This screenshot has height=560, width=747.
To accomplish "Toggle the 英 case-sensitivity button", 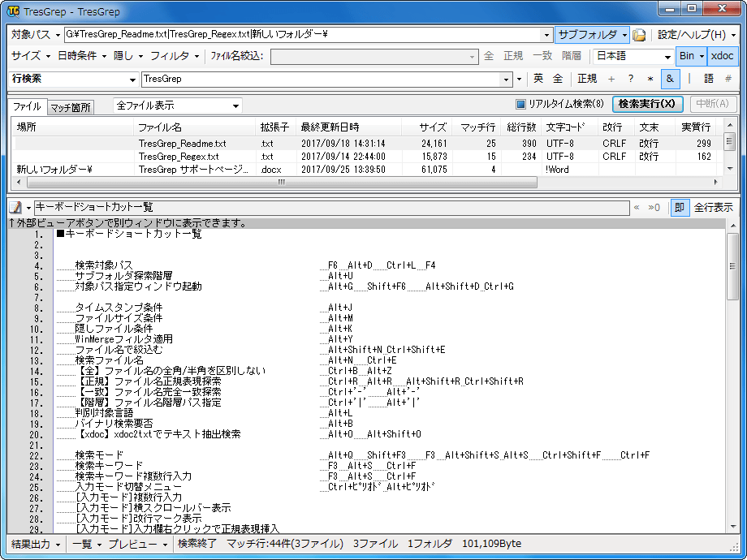I will [538, 79].
